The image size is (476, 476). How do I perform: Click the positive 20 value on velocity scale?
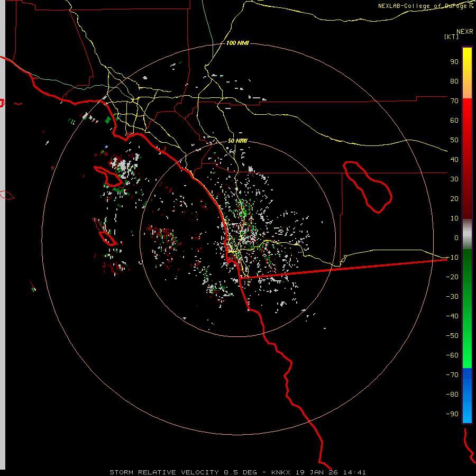pos(454,198)
